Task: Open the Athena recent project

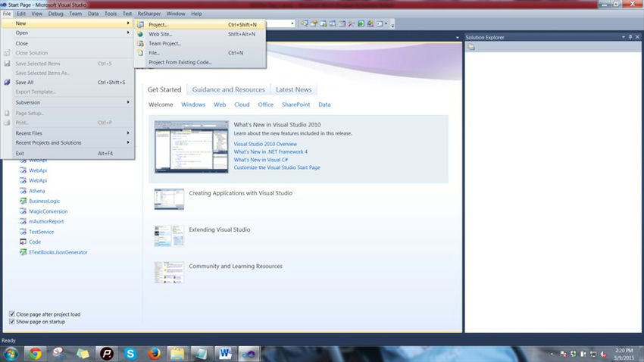Action: coord(37,191)
